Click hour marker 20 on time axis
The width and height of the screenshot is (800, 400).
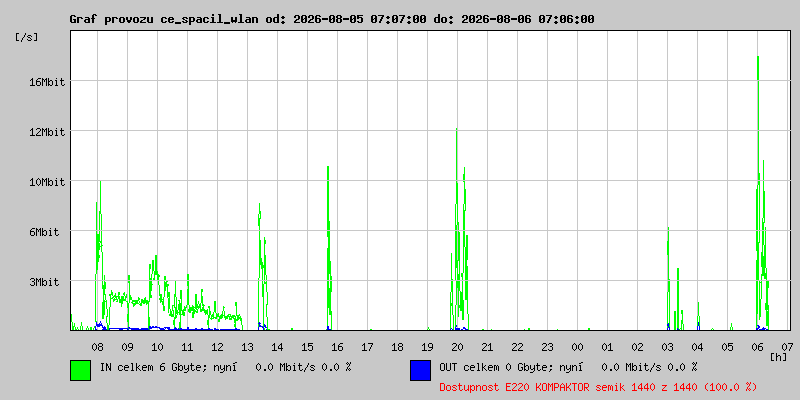click(x=457, y=347)
